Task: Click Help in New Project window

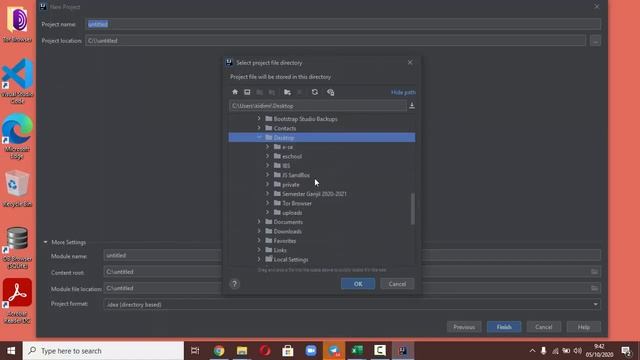Action: point(584,327)
